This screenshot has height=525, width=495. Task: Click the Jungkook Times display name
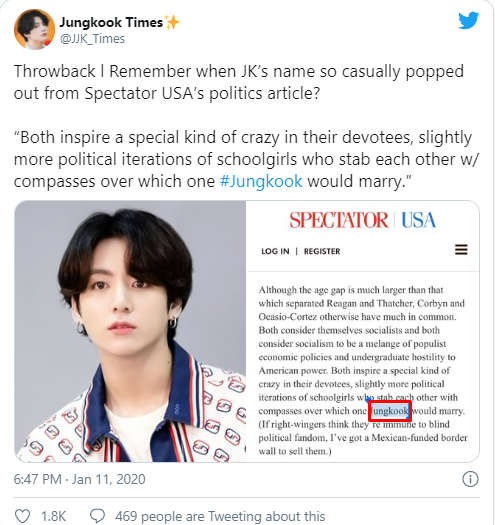coord(111,22)
